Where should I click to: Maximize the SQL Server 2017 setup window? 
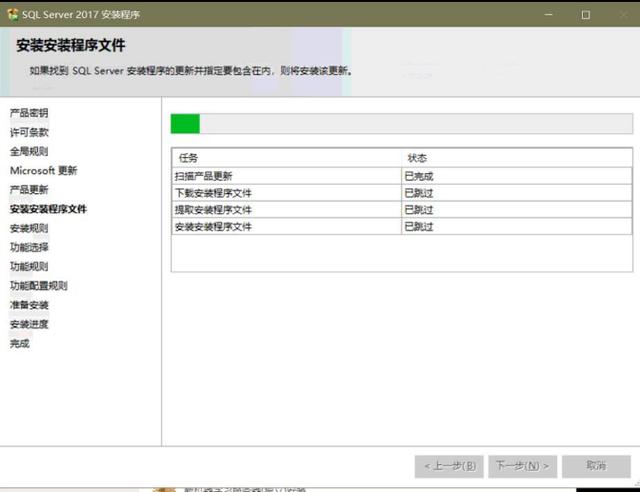point(585,15)
